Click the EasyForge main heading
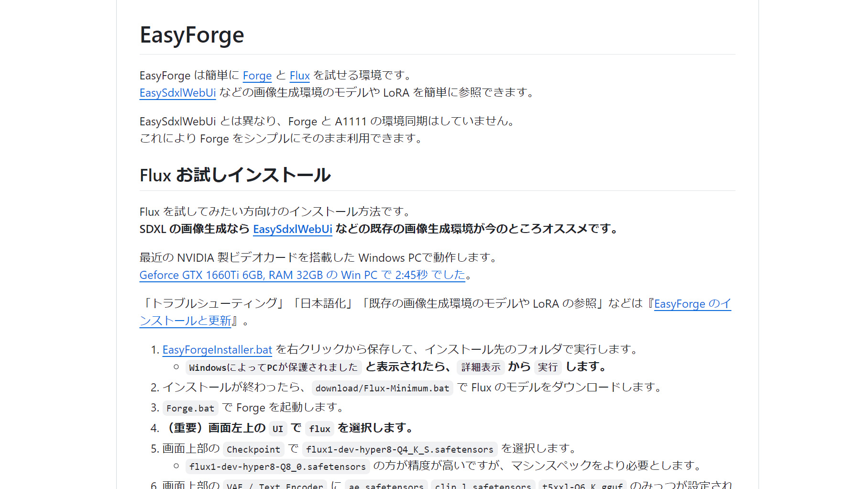The width and height of the screenshot is (868, 489). point(192,35)
